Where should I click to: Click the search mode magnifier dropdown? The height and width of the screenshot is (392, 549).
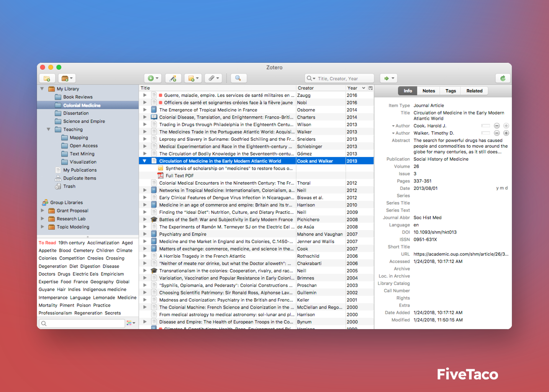click(311, 78)
